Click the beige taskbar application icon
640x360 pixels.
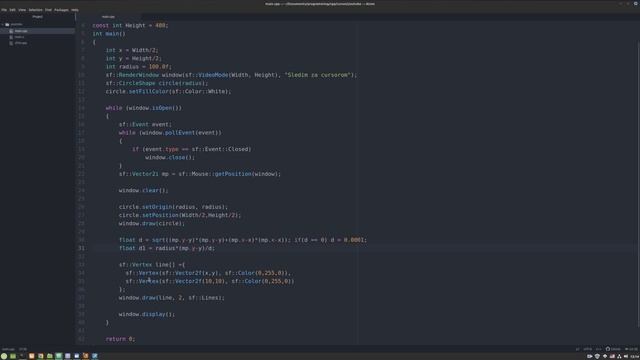pyautogui.click(x=40, y=356)
